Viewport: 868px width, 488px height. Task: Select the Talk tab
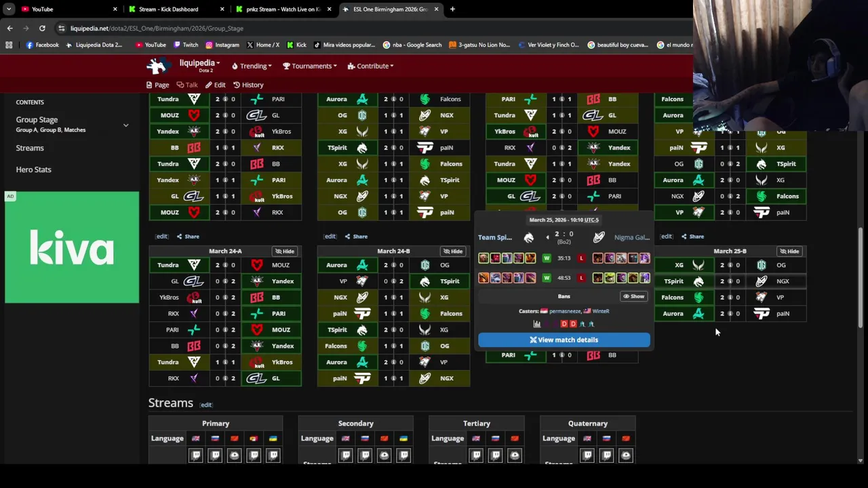(186, 85)
